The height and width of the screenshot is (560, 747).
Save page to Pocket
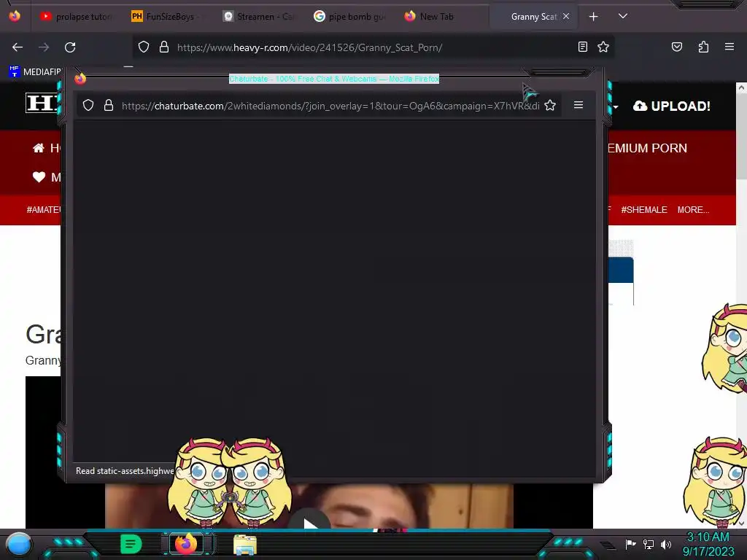[676, 47]
